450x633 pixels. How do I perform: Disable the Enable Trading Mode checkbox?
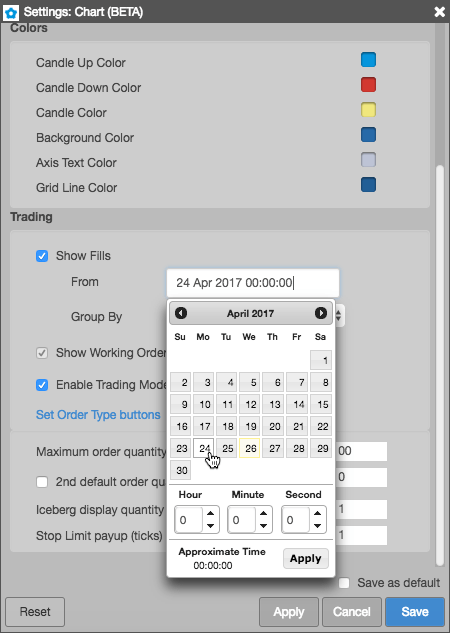pyautogui.click(x=42, y=385)
